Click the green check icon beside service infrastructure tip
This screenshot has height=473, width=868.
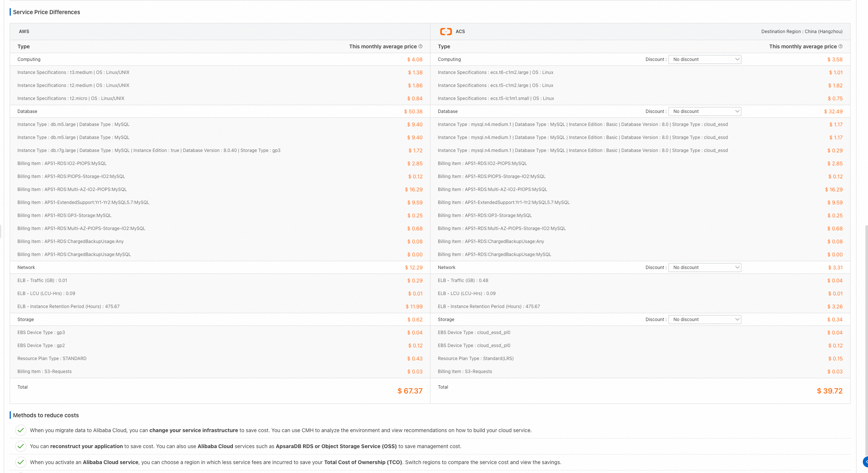[x=21, y=430]
